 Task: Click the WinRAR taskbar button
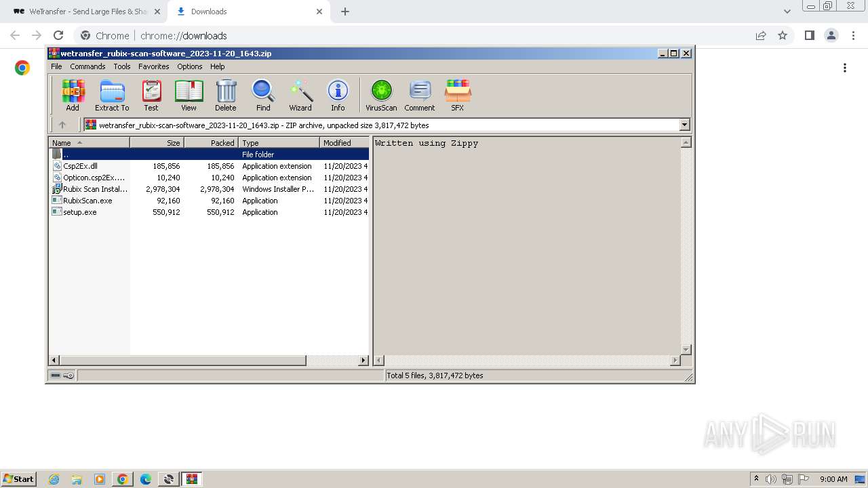192,479
